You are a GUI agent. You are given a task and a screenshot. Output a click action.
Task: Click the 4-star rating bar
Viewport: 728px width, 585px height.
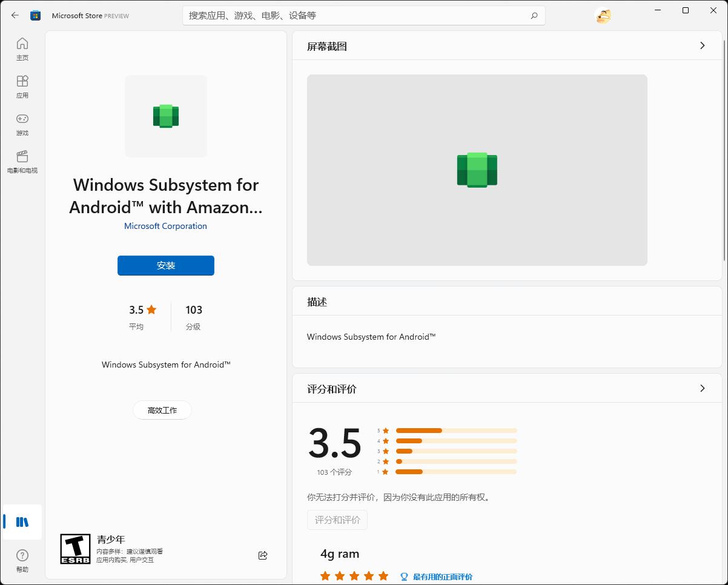pos(456,441)
